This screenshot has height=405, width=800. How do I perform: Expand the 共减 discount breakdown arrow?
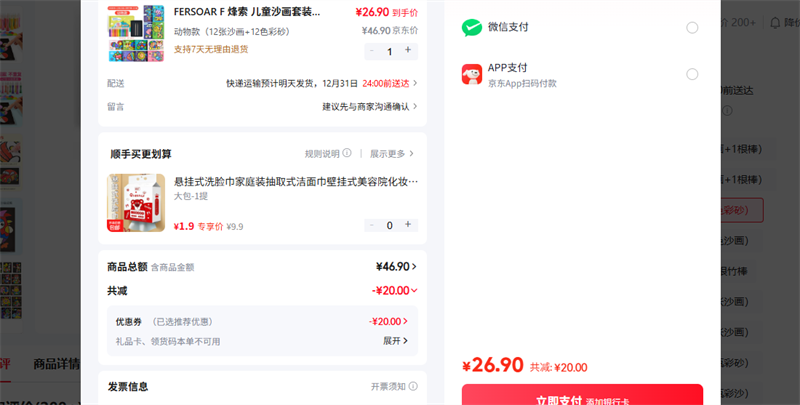point(414,290)
